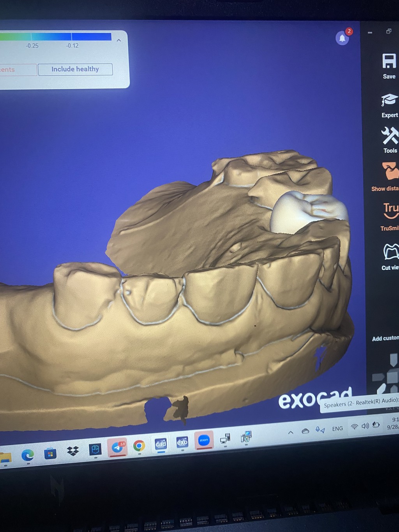This screenshot has width=399, height=532.
Task: Click the -0.25 scale value
Action: (x=32, y=46)
